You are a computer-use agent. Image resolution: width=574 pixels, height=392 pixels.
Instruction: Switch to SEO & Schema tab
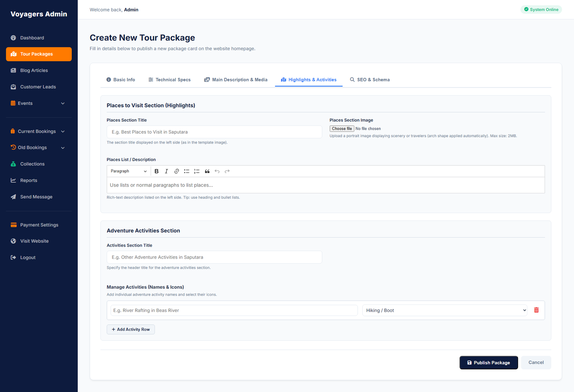(370, 80)
